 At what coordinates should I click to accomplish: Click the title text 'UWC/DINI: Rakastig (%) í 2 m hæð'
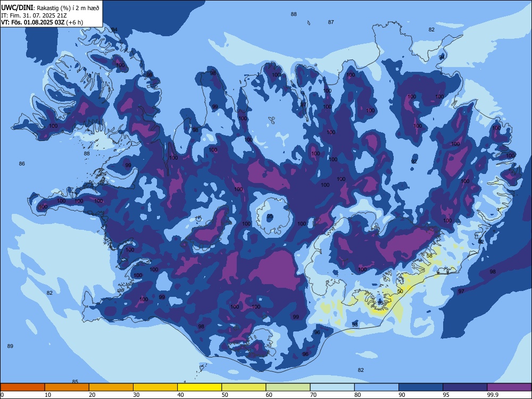50,8
